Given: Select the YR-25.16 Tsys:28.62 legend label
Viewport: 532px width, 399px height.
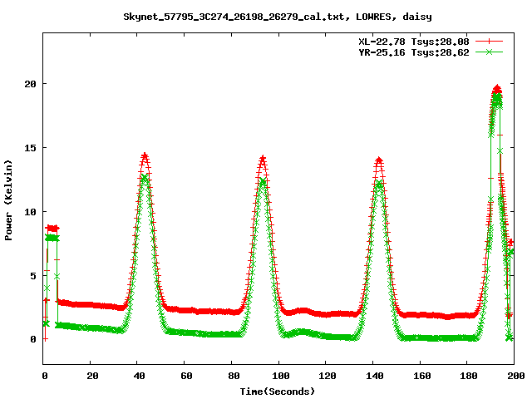Looking at the screenshot, I should [414, 52].
